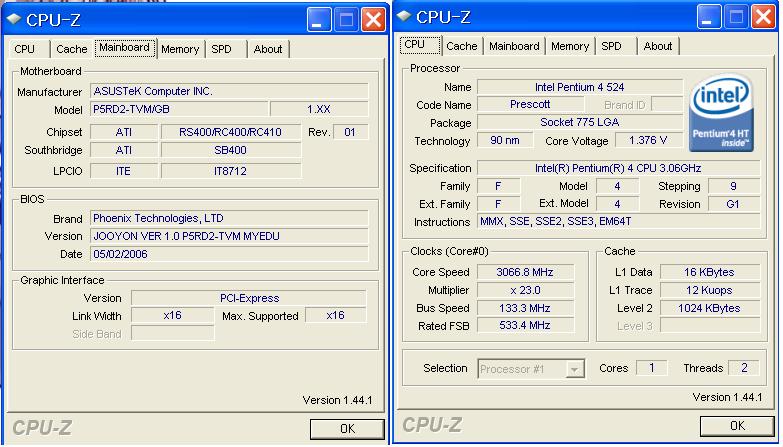Viewport: 783px width, 447px height.
Task: Click manufacturer field ASUSTeK Computer INC.
Action: 229,91
